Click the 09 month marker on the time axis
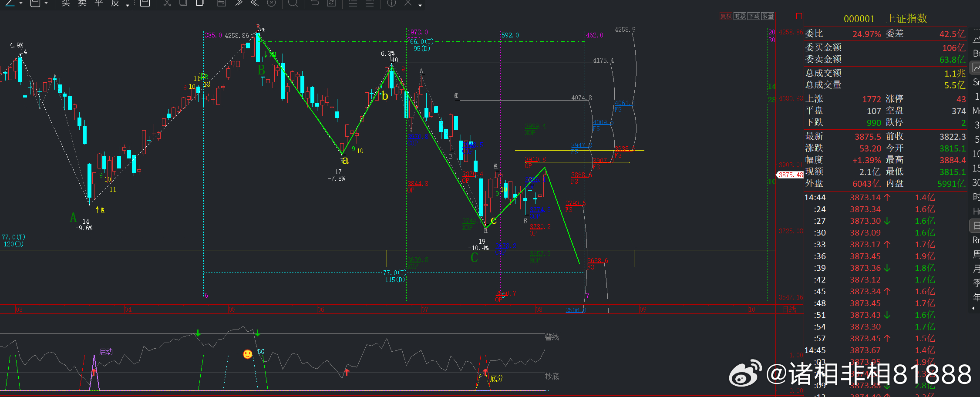This screenshot has height=397, width=980. tap(643, 310)
